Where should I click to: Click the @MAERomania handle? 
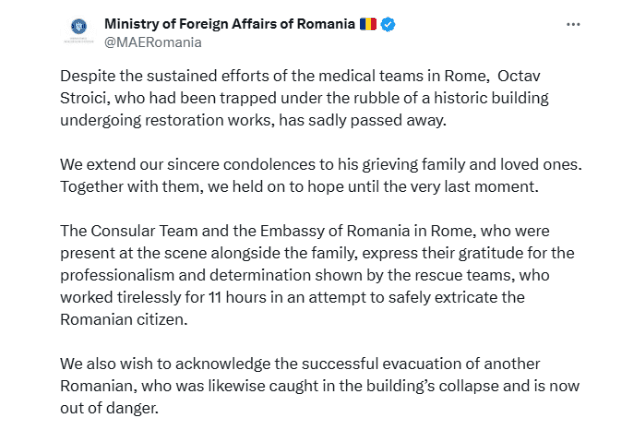point(153,42)
